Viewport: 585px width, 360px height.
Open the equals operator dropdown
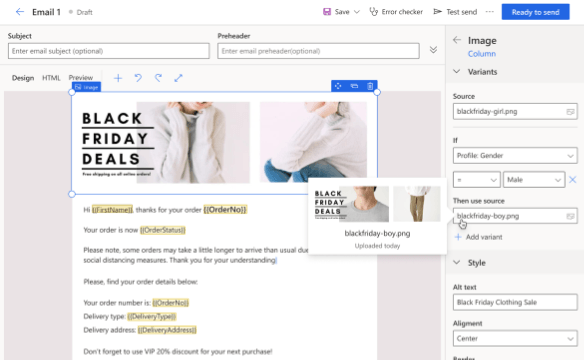pos(476,180)
